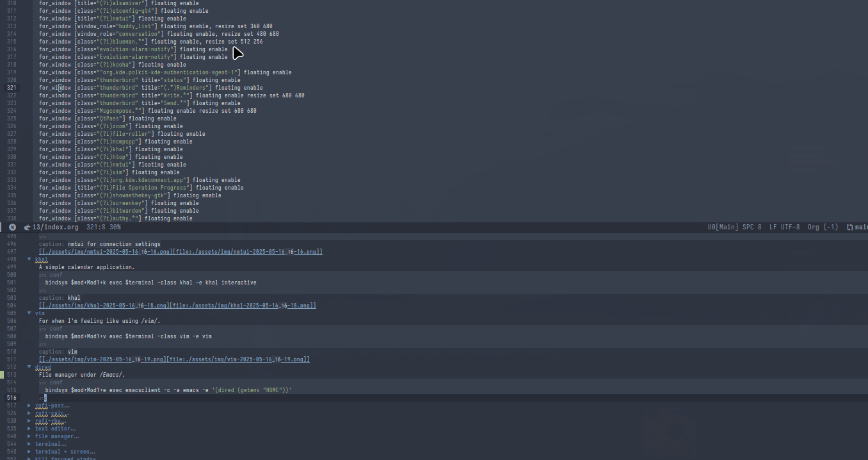Expand the folded file manager heading
Image resolution: width=868 pixels, height=460 pixels.
pyautogui.click(x=29, y=436)
